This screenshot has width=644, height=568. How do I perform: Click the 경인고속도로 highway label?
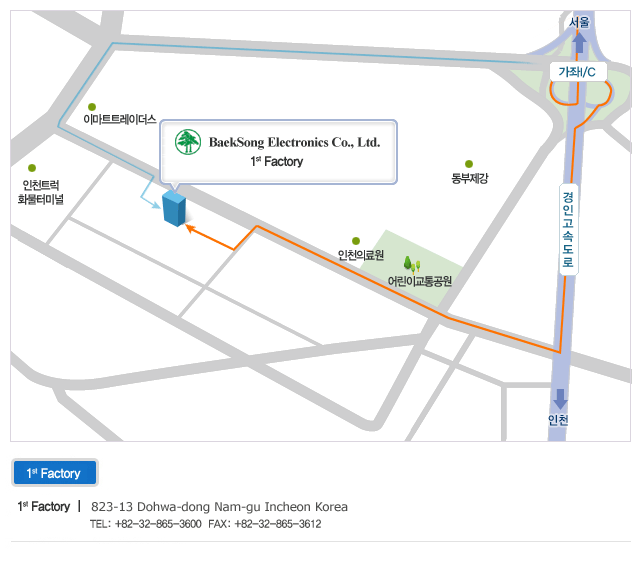pyautogui.click(x=568, y=230)
